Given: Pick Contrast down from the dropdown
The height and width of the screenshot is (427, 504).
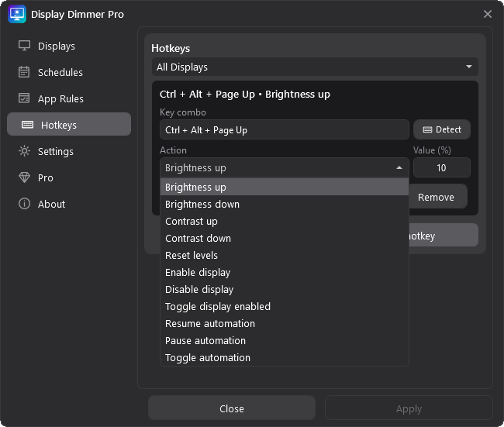Looking at the screenshot, I should [x=285, y=239].
